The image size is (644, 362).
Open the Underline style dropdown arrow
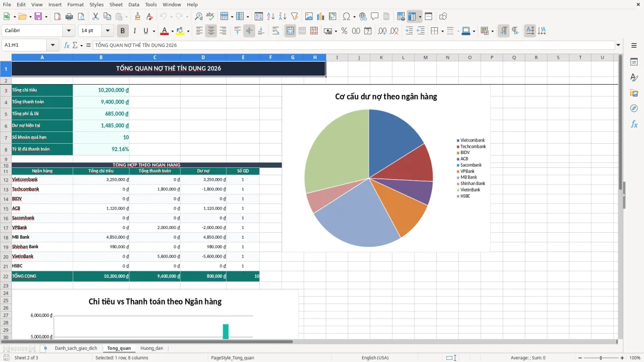point(153,31)
